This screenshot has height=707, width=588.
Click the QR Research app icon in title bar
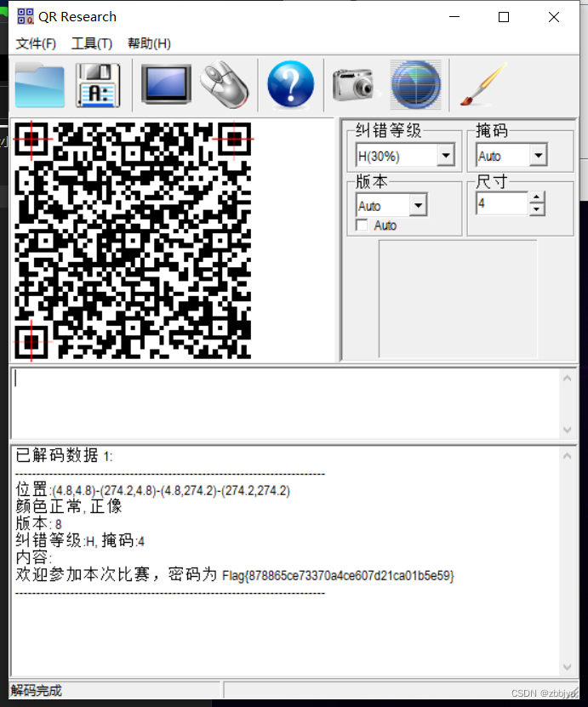point(26,17)
